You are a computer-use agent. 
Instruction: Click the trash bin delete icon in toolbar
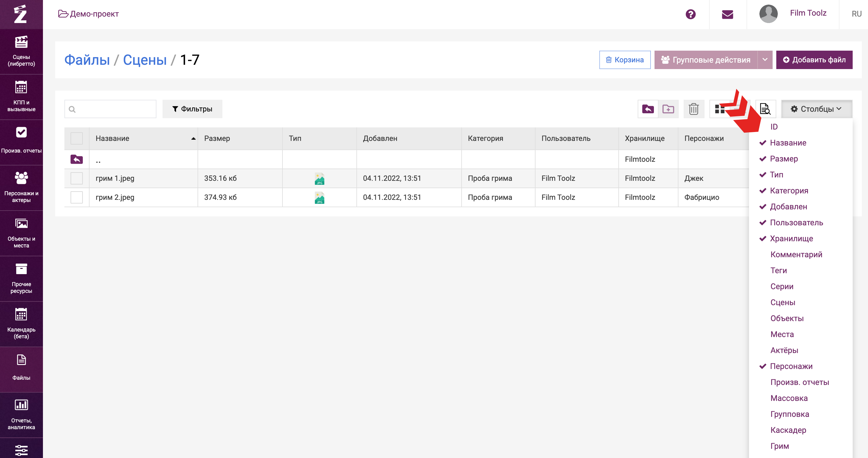[x=693, y=109]
